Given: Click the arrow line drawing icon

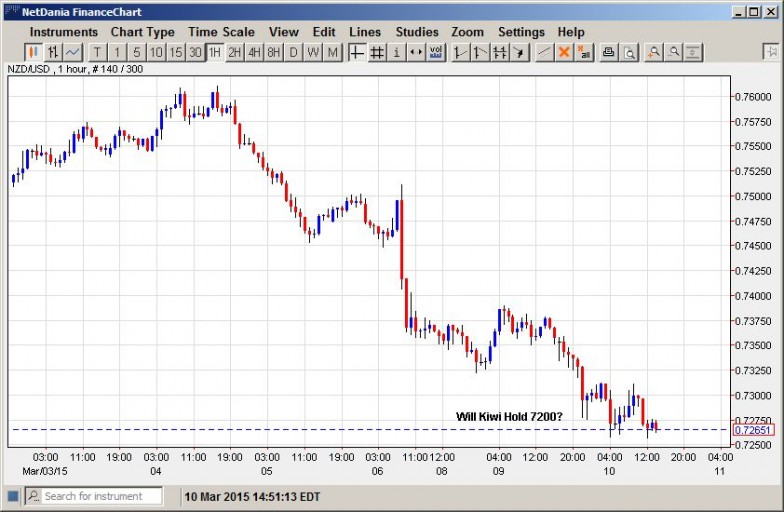Looking at the screenshot, I should tap(520, 52).
